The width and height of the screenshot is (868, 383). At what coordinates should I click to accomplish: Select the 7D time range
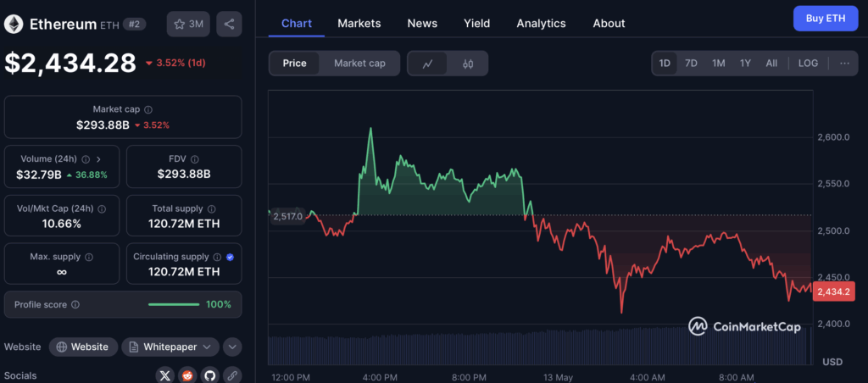pyautogui.click(x=691, y=63)
